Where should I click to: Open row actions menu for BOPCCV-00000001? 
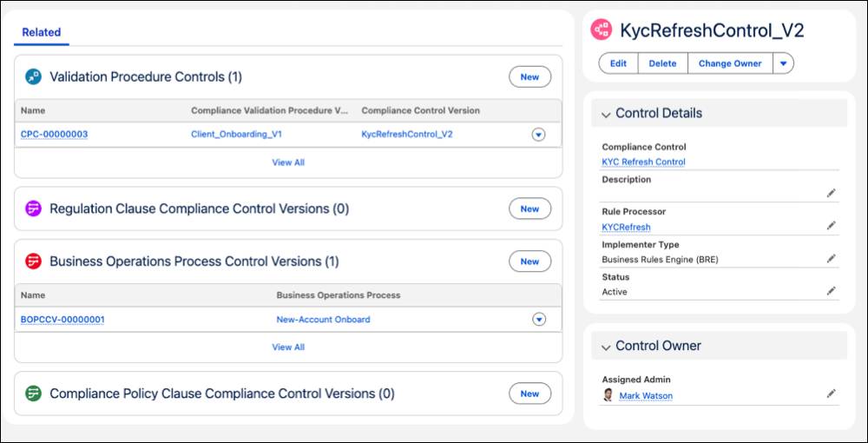[539, 320]
